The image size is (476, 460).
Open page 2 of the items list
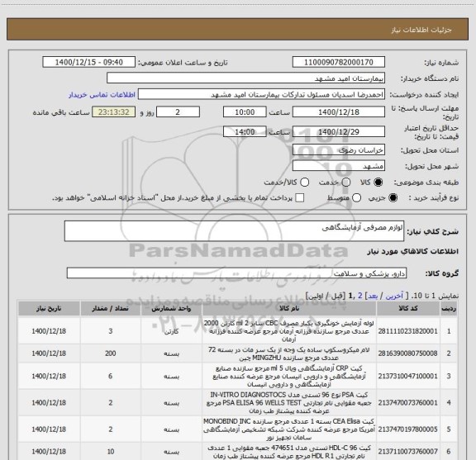point(360,296)
